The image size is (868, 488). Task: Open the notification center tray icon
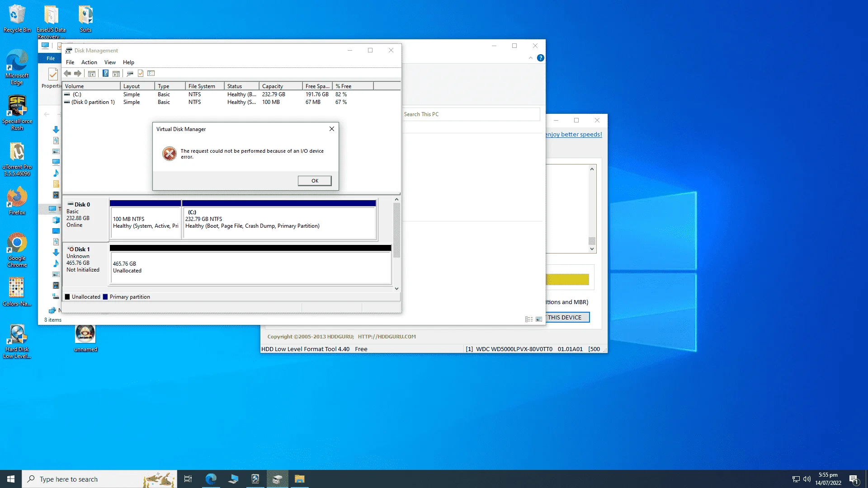tap(854, 479)
